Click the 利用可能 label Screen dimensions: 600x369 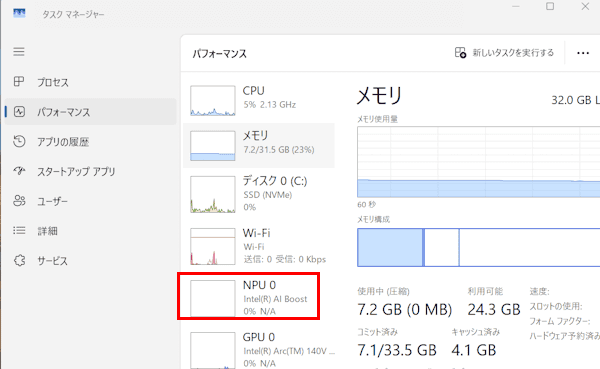485,291
